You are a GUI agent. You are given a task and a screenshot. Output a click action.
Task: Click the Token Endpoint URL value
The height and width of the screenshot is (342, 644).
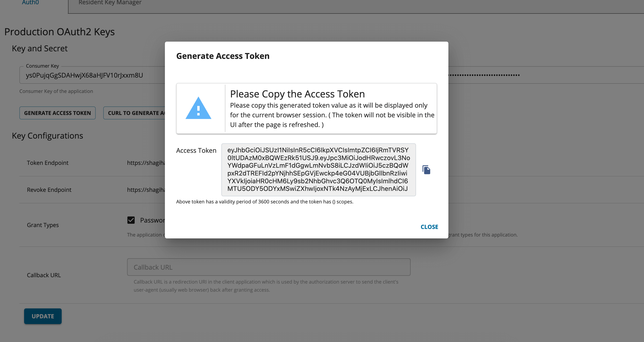pyautogui.click(x=146, y=163)
